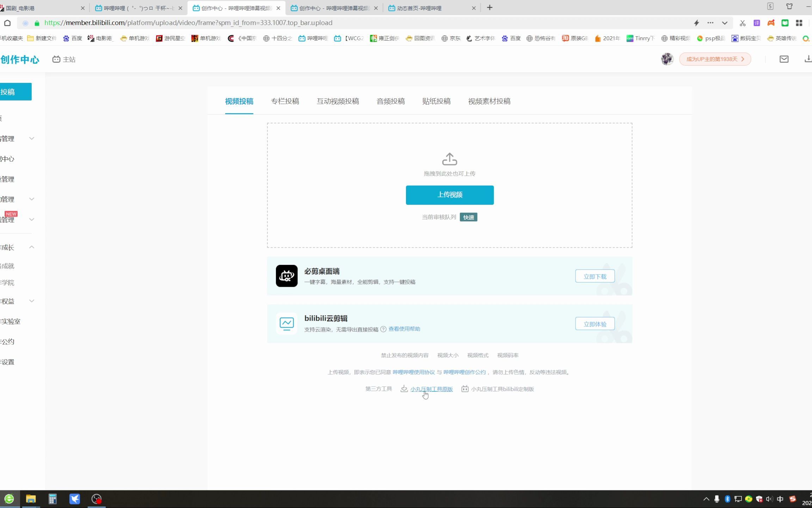Expand the address bar dropdown chevron
812x508 pixels.
[x=725, y=23]
